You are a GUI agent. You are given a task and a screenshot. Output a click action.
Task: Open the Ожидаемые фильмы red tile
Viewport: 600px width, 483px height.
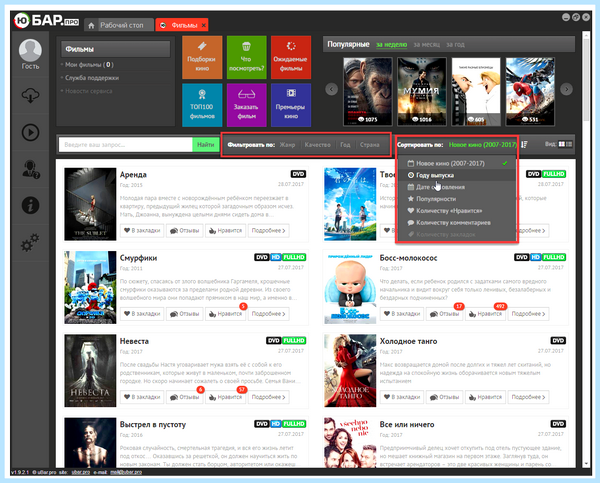click(x=291, y=57)
